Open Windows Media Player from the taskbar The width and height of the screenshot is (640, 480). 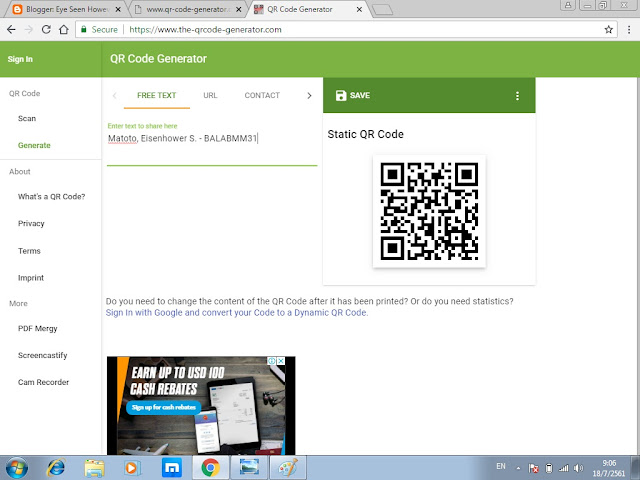(x=132, y=468)
